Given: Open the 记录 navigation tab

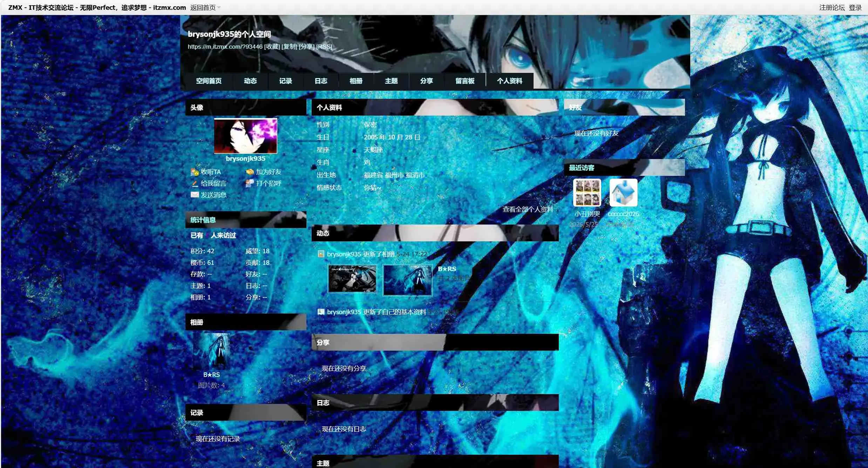Looking at the screenshot, I should tap(286, 81).
